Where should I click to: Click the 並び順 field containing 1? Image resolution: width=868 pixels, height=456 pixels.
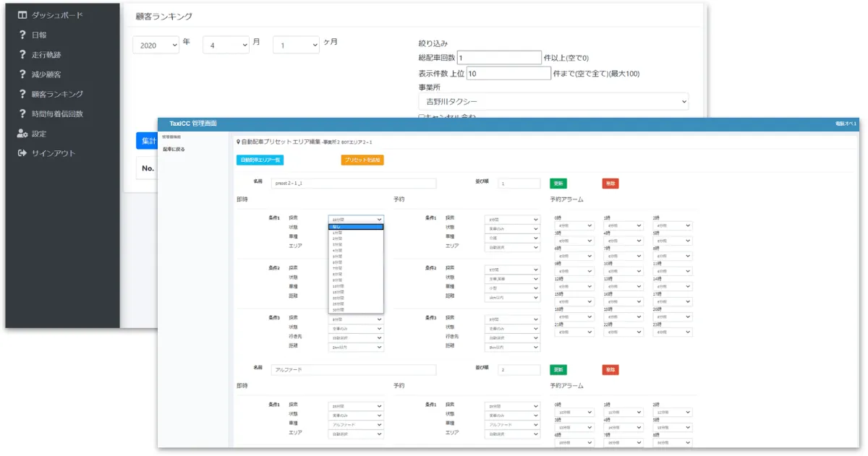[x=519, y=184]
